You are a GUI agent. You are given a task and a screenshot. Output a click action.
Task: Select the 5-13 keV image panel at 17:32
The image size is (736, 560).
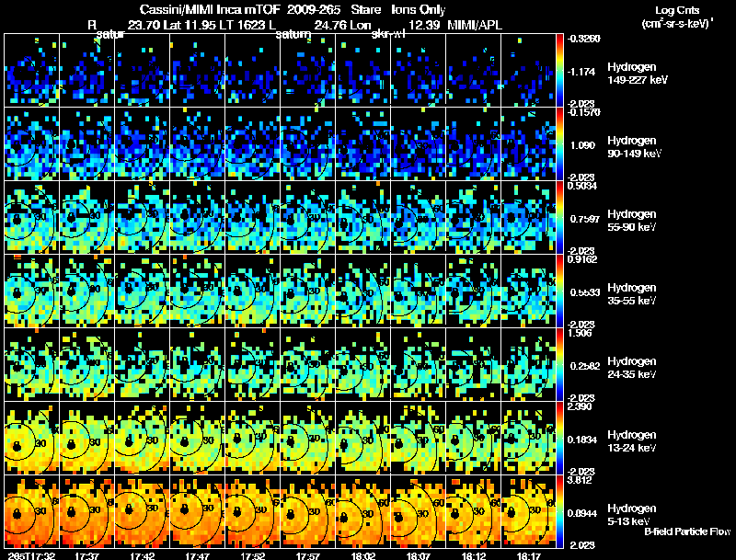pos(31,511)
